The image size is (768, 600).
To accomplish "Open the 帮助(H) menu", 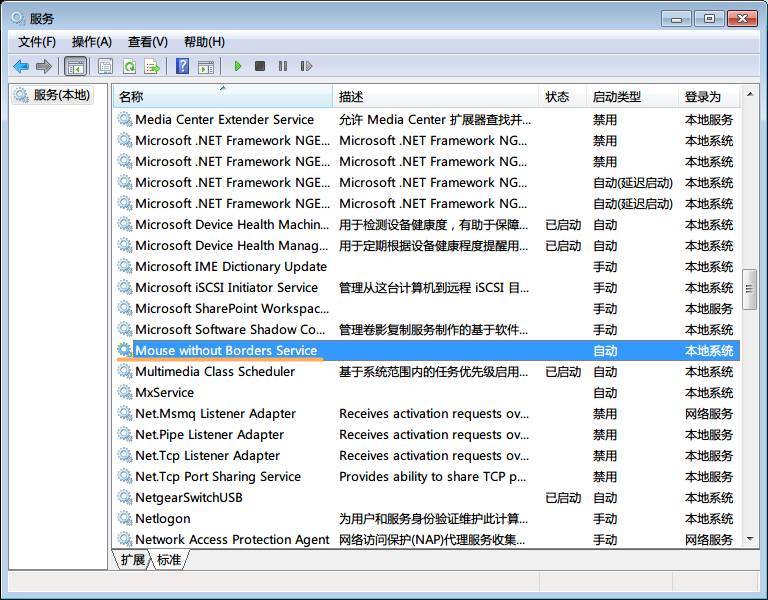I will pos(204,42).
